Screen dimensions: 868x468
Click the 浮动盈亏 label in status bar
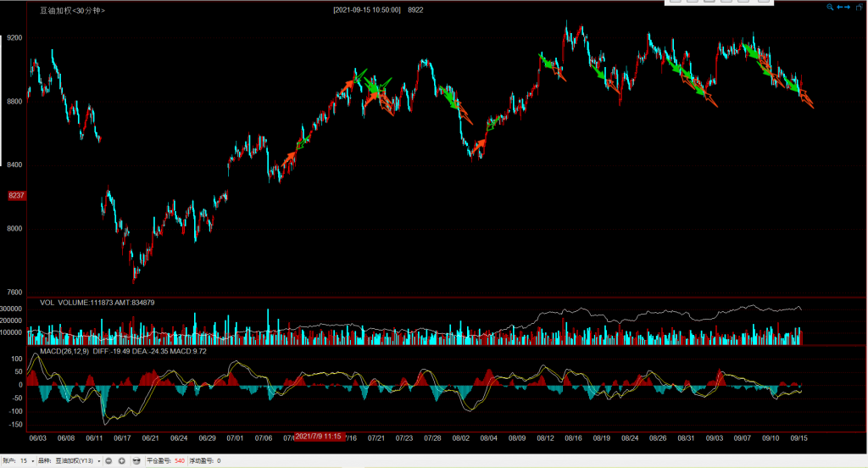pyautogui.click(x=201, y=460)
